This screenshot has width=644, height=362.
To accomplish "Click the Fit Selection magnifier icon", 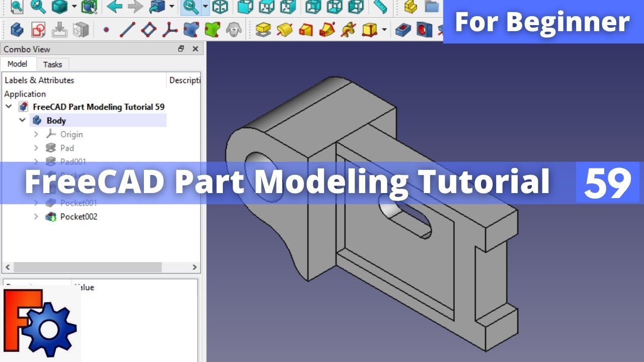I will pyautogui.click(x=38, y=7).
